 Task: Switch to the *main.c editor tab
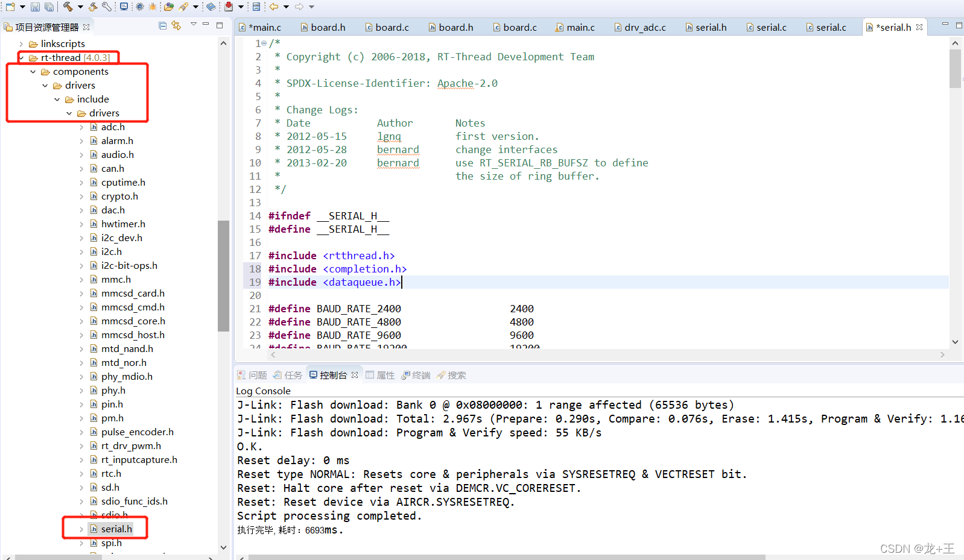click(260, 27)
